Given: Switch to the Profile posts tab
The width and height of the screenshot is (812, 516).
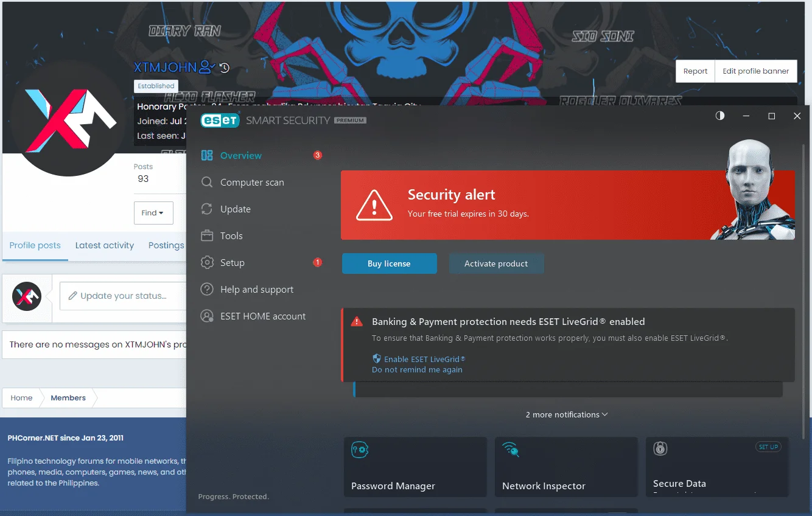Looking at the screenshot, I should pyautogui.click(x=35, y=245).
